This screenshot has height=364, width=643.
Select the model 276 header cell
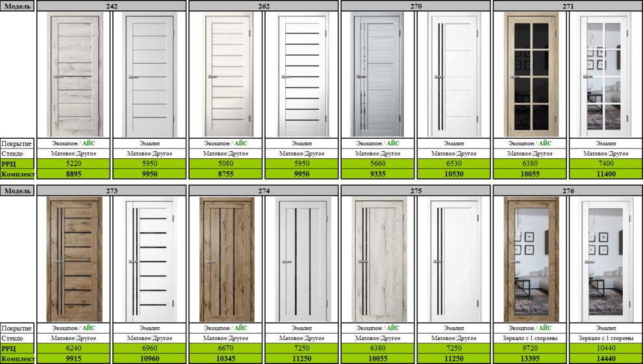coord(568,191)
